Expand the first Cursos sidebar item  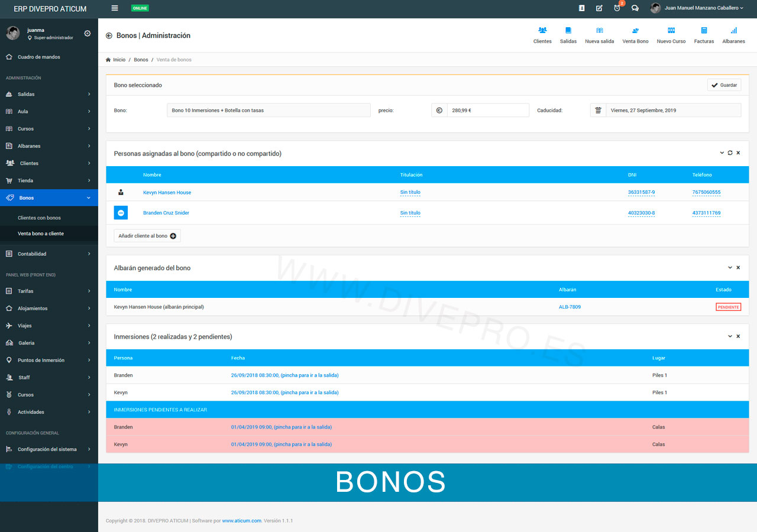pyautogui.click(x=49, y=128)
